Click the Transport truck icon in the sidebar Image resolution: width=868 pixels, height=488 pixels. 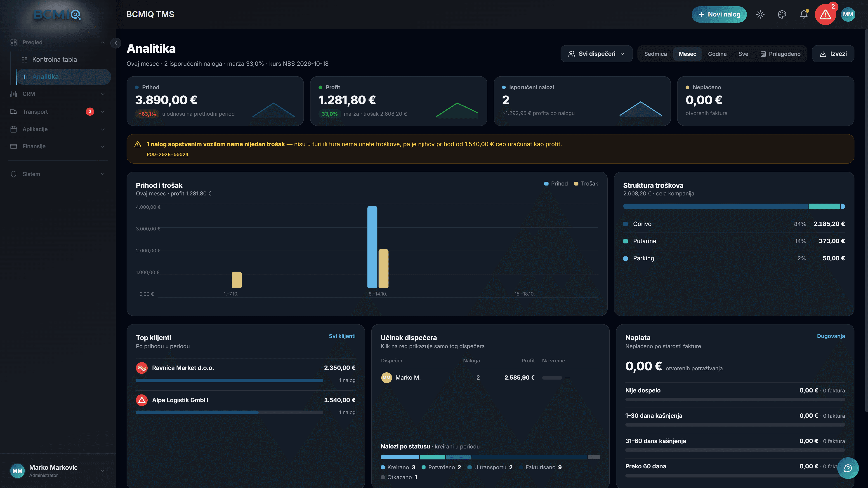coord(14,111)
